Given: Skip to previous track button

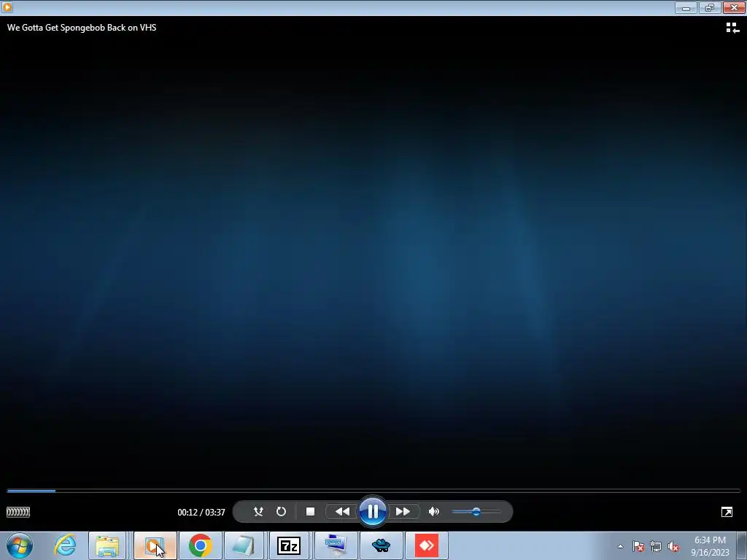Looking at the screenshot, I should (342, 511).
